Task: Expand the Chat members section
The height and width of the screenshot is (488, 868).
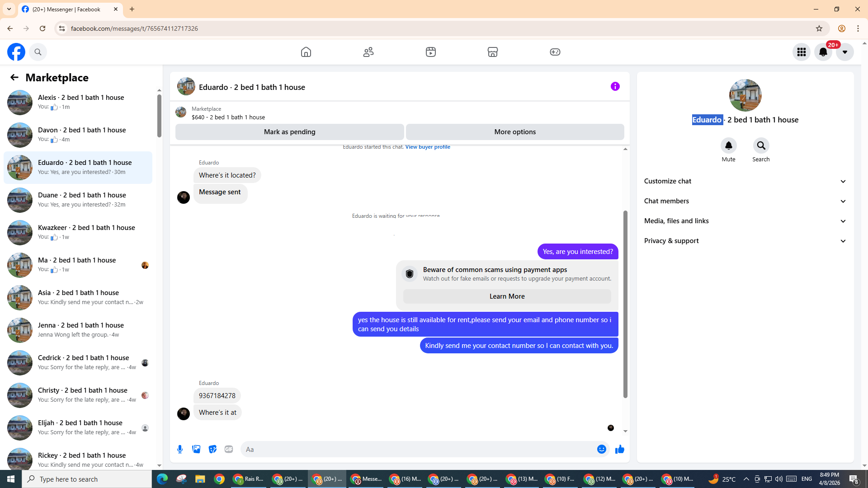Action: (745, 201)
